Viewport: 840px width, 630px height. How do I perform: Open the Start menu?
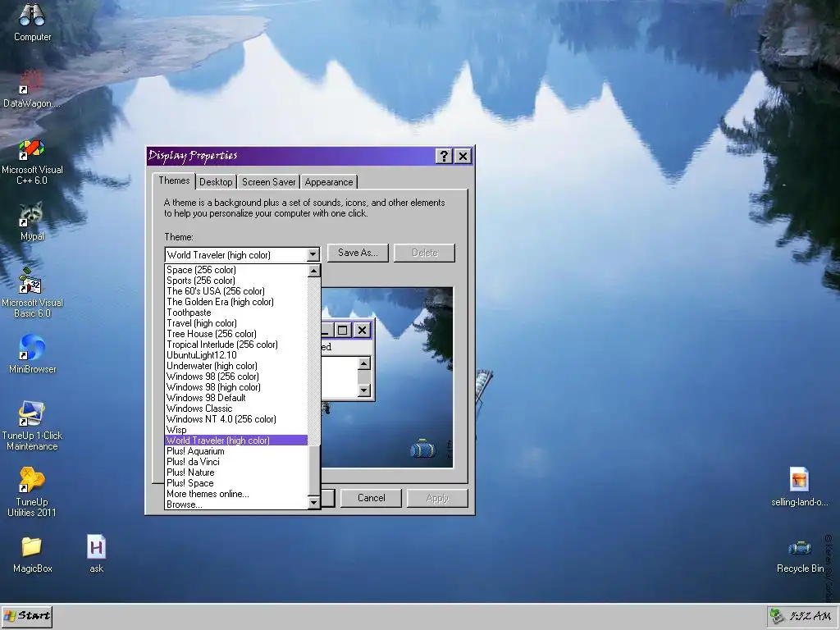pos(27,616)
